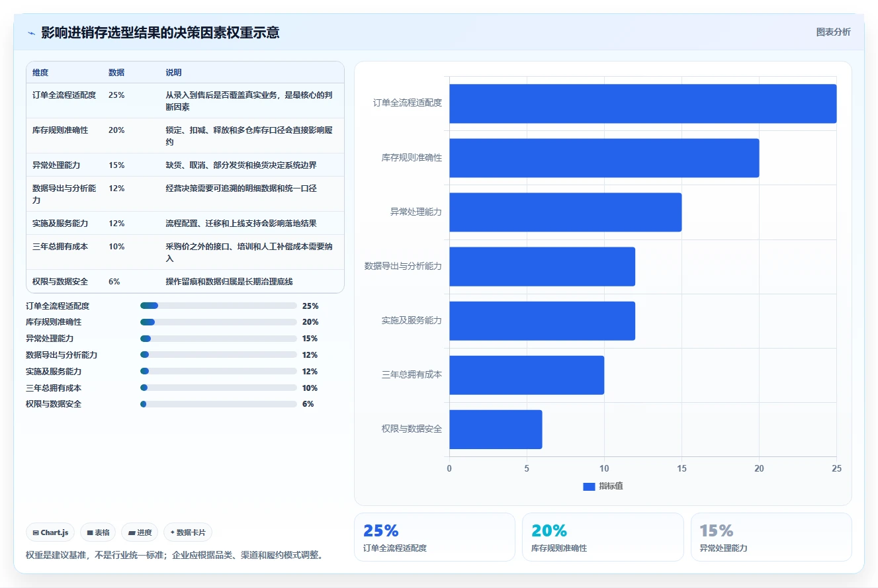The image size is (878, 588).
Task: Click the x-axis tick label 0
Action: click(x=449, y=468)
